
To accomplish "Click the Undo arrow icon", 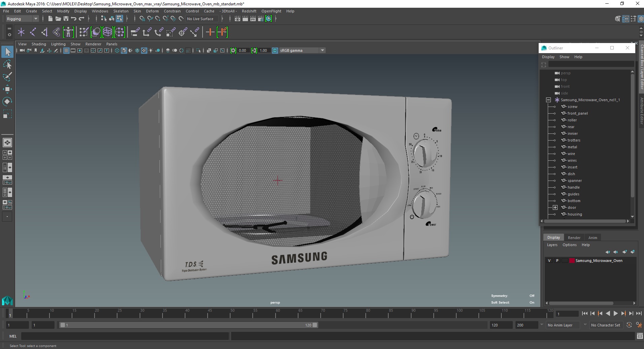I will click(x=73, y=19).
